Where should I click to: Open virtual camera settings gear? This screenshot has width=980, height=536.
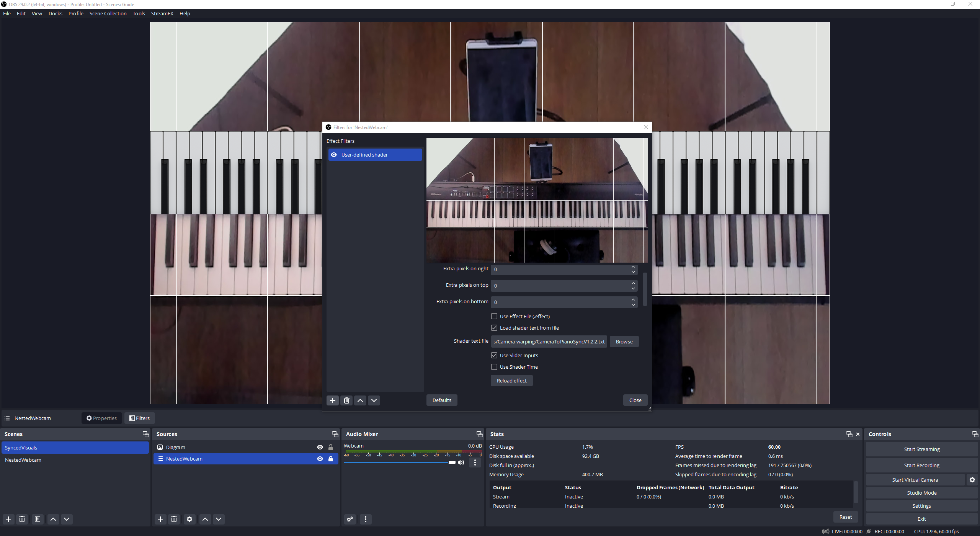[x=972, y=480]
